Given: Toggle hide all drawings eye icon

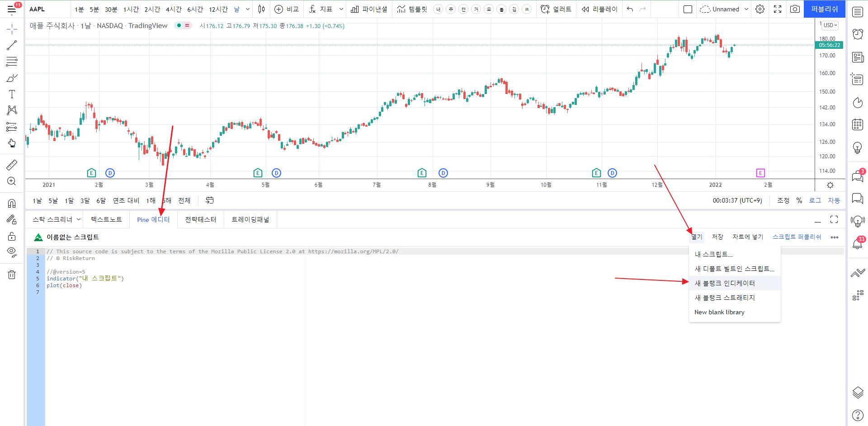Looking at the screenshot, I should [12, 252].
